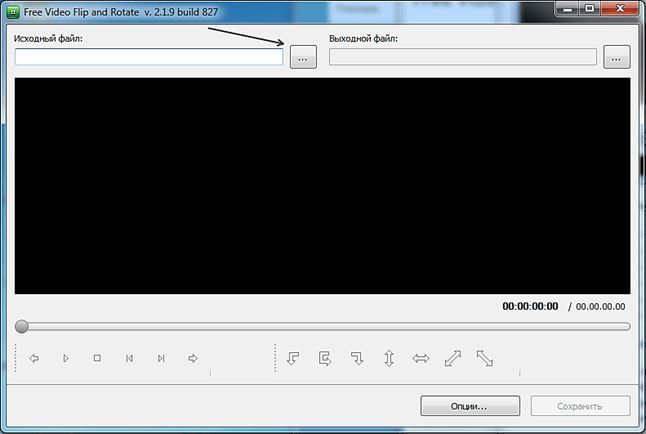Select the rotate 180 degrees icon

coord(325,358)
